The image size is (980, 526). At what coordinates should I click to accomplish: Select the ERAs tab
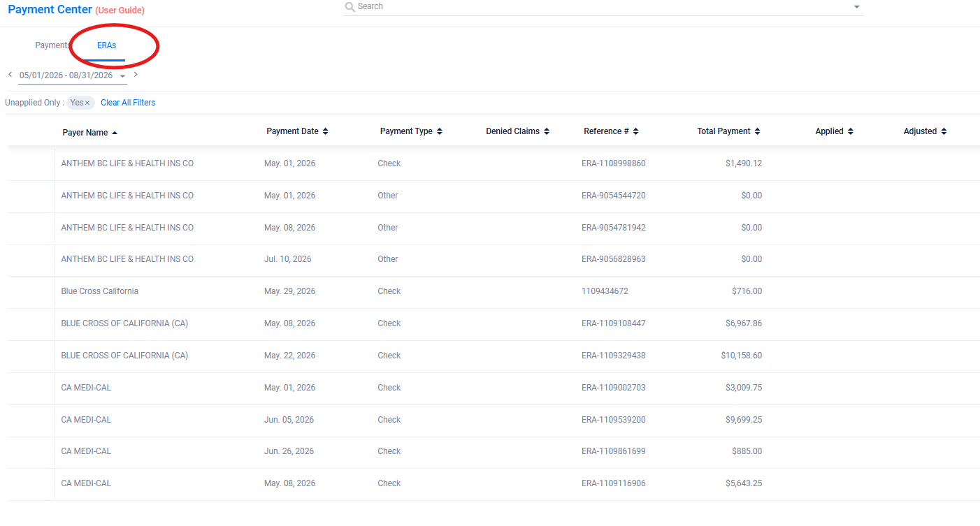[106, 45]
